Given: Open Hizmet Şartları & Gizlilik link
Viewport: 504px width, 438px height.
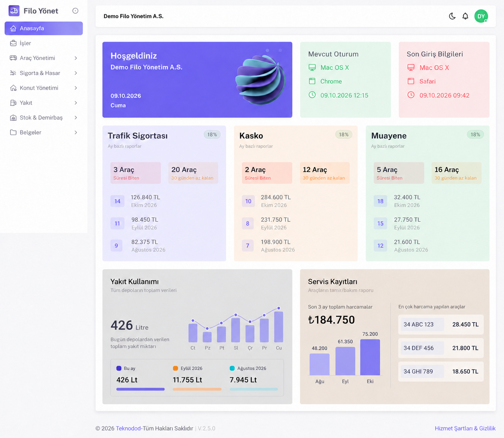Looking at the screenshot, I should tap(465, 428).
